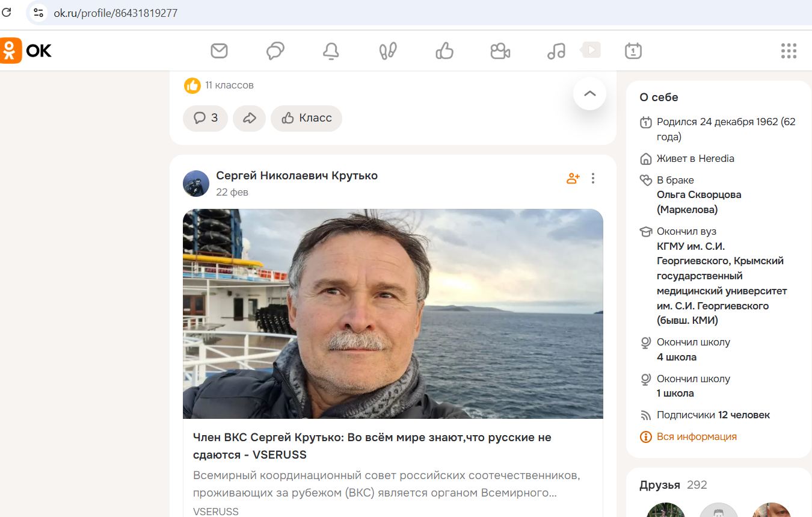
Task: Open the VSERUSS source link
Action: [215, 512]
